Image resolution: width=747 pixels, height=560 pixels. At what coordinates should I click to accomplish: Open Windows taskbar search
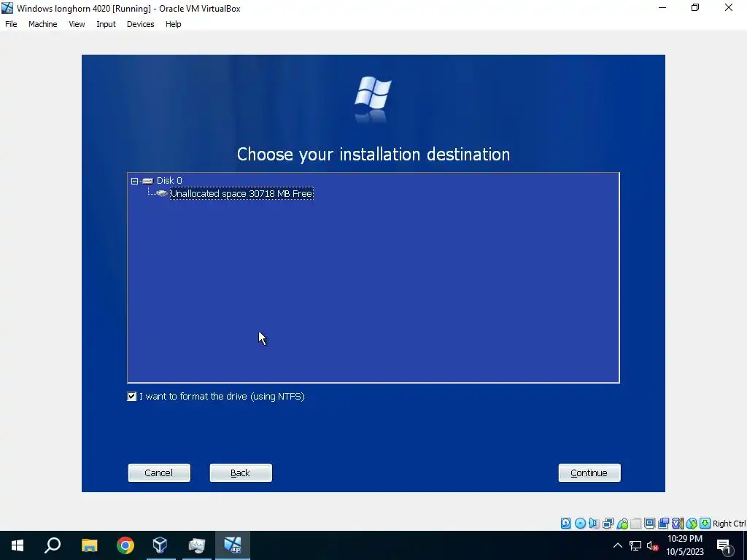click(53, 545)
